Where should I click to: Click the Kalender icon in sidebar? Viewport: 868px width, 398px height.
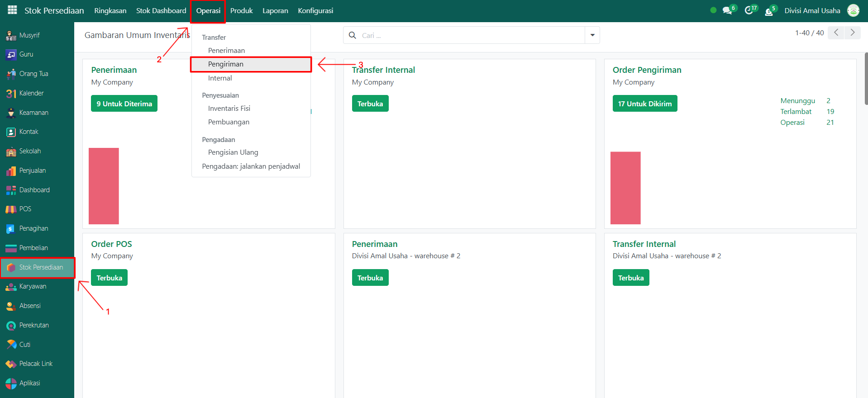tap(11, 93)
